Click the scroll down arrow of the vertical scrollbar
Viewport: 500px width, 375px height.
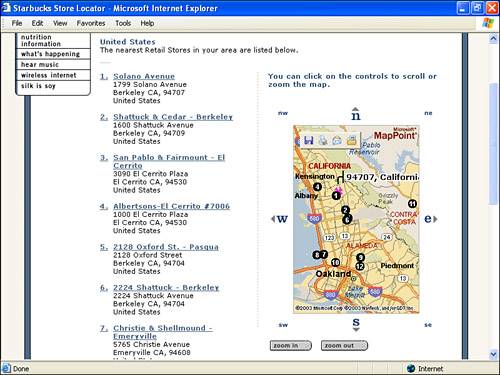[493, 354]
